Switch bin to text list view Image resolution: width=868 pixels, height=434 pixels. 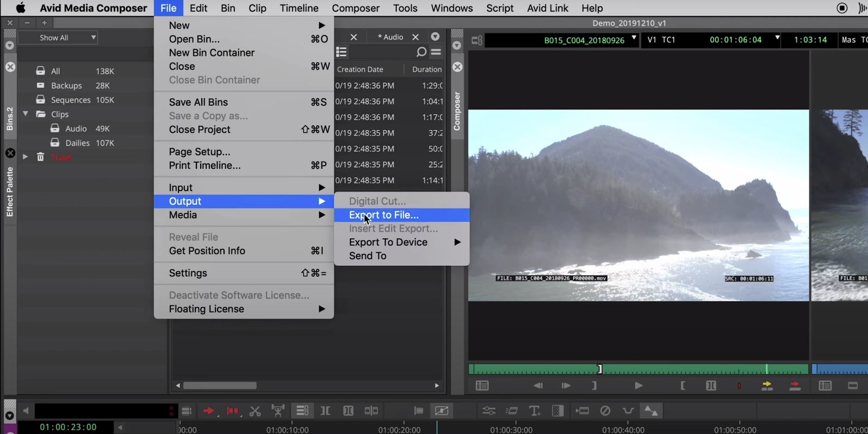tap(341, 52)
